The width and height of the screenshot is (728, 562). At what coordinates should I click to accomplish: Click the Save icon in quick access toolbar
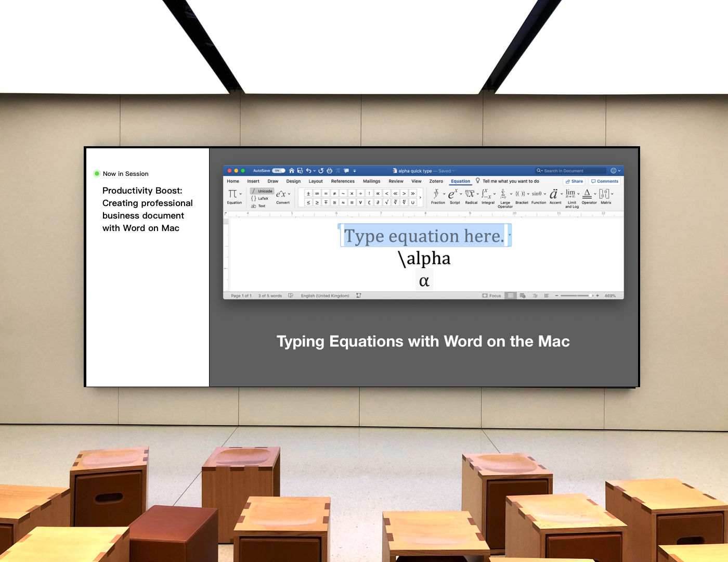coord(300,171)
